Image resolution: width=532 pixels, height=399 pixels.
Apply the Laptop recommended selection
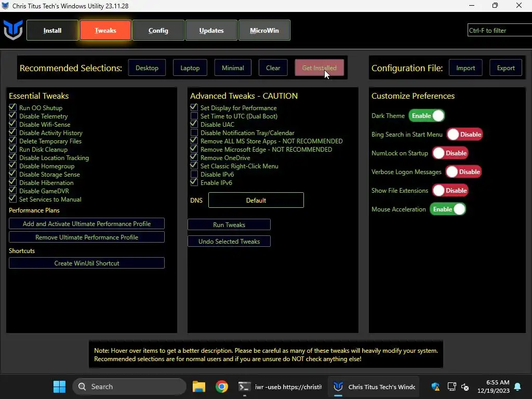[x=190, y=68]
